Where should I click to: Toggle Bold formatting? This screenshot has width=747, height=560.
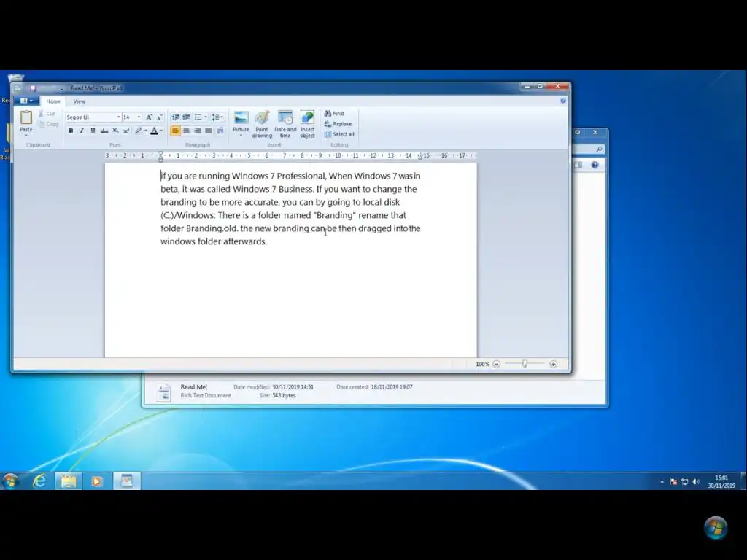coord(71,131)
